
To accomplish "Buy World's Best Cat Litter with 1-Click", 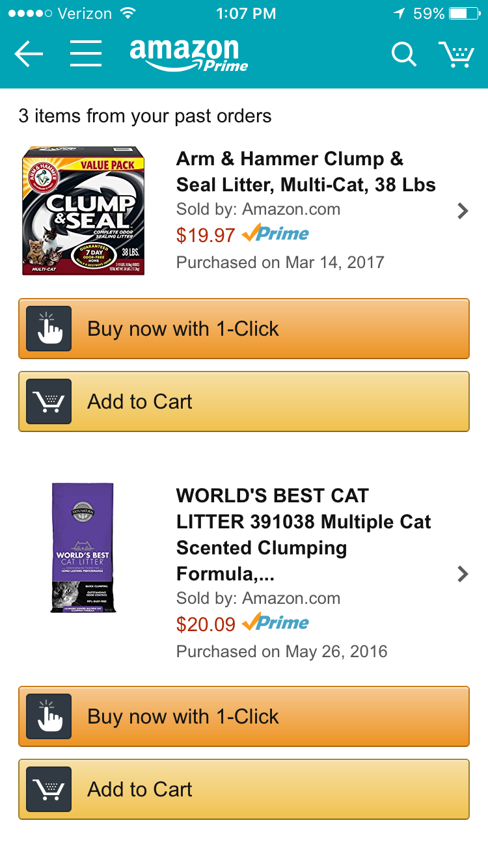I will [x=244, y=716].
